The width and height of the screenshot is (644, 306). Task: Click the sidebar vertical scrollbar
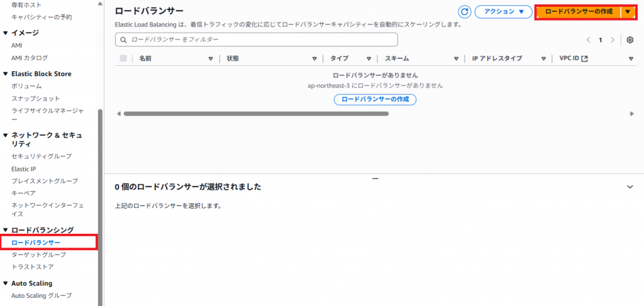(100, 207)
